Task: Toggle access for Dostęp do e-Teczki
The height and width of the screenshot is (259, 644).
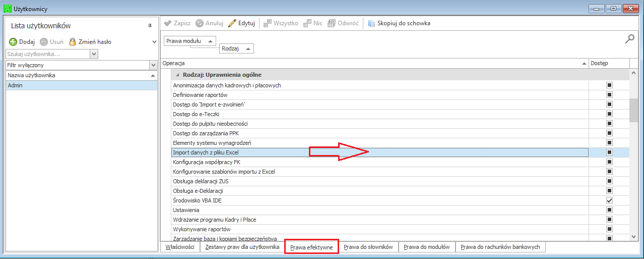Action: click(609, 114)
